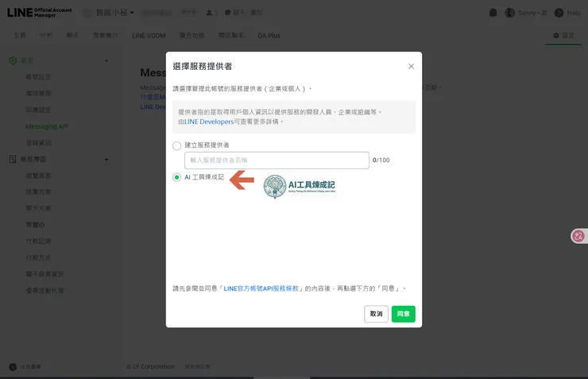The image size is (588, 379).
Task: Switch to the 分析 tab
Action: pyautogui.click(x=46, y=35)
